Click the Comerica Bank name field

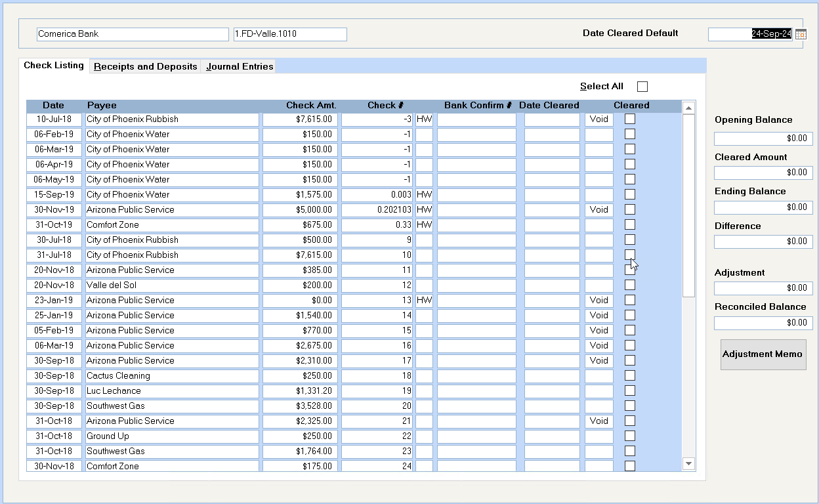[133, 34]
